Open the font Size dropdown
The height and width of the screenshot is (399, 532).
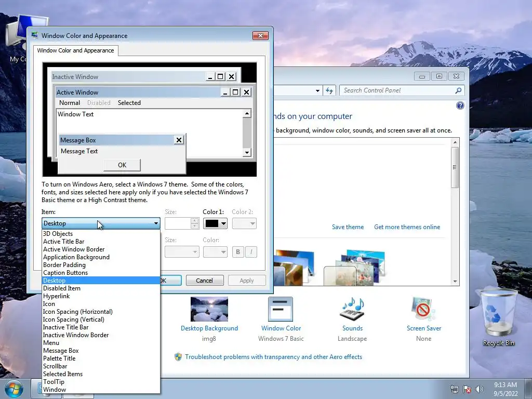[182, 252]
